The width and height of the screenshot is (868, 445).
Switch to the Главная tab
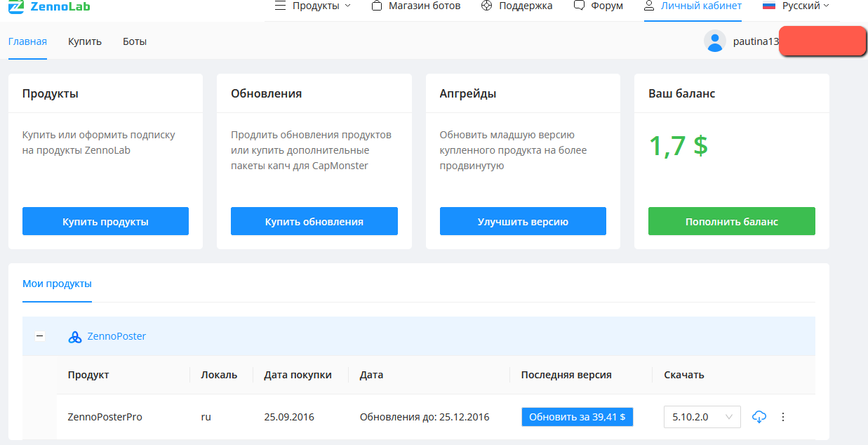point(27,41)
